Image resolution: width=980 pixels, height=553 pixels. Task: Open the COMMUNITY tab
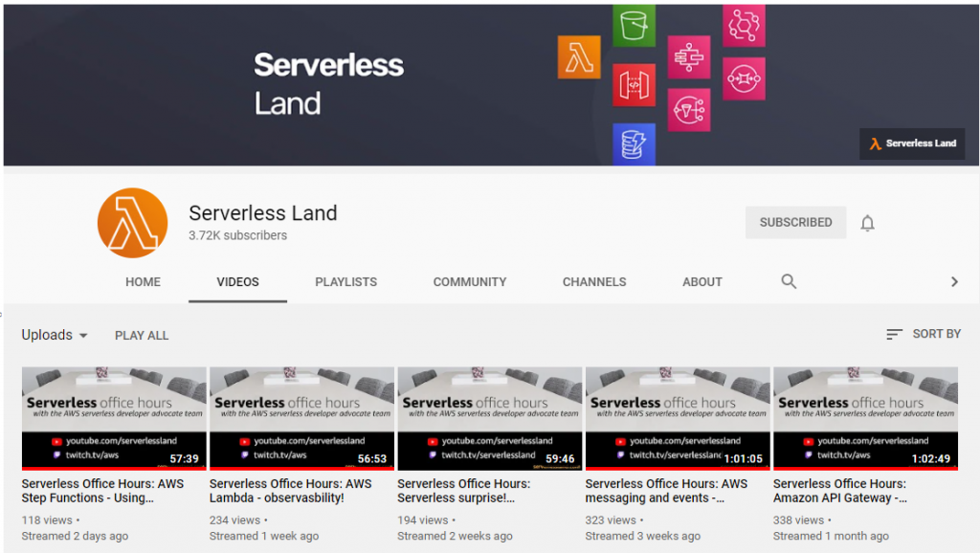point(470,281)
